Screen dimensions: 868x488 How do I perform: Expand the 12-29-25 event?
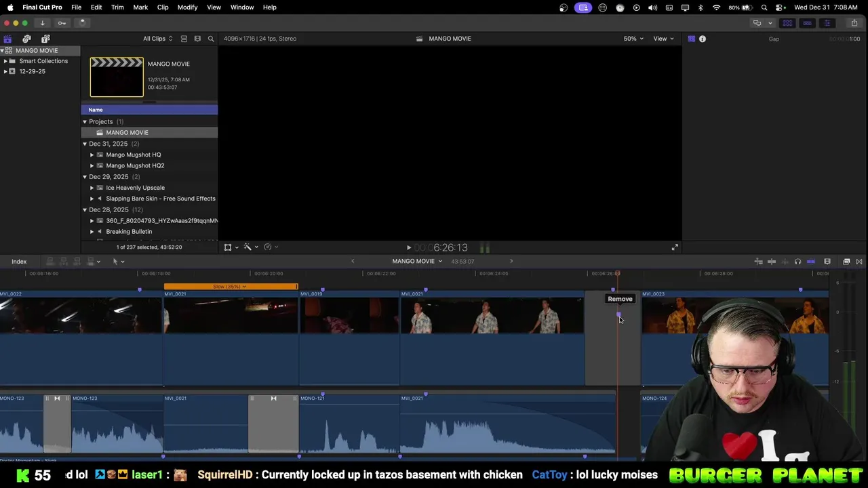point(5,71)
